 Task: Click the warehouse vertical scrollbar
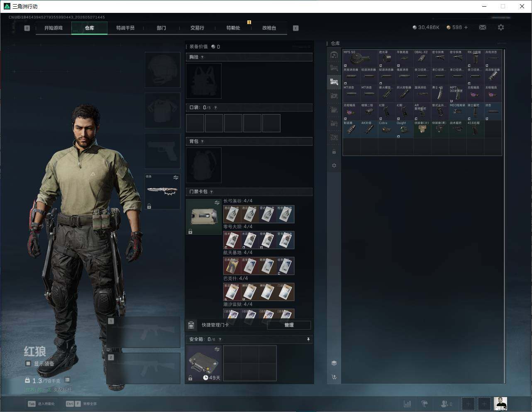coord(505,216)
